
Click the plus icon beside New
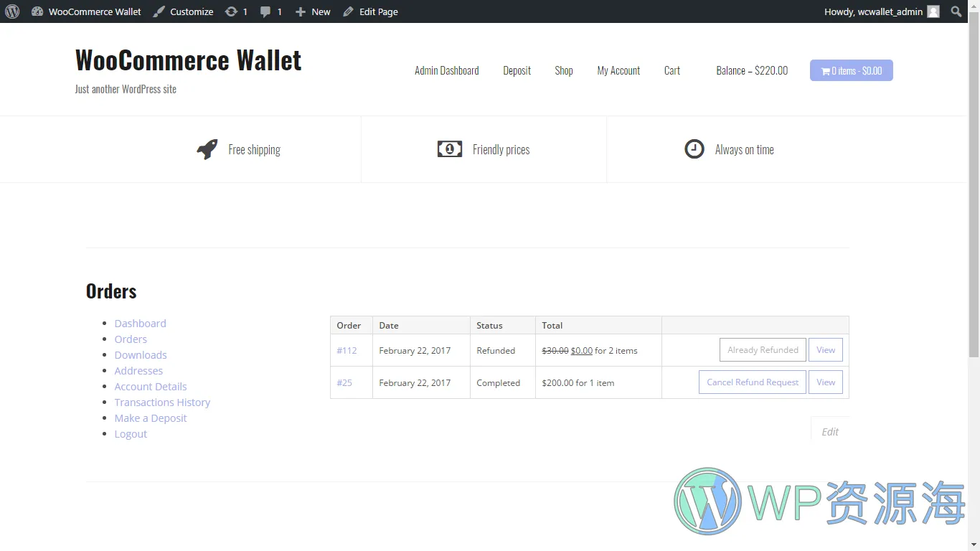(301, 11)
